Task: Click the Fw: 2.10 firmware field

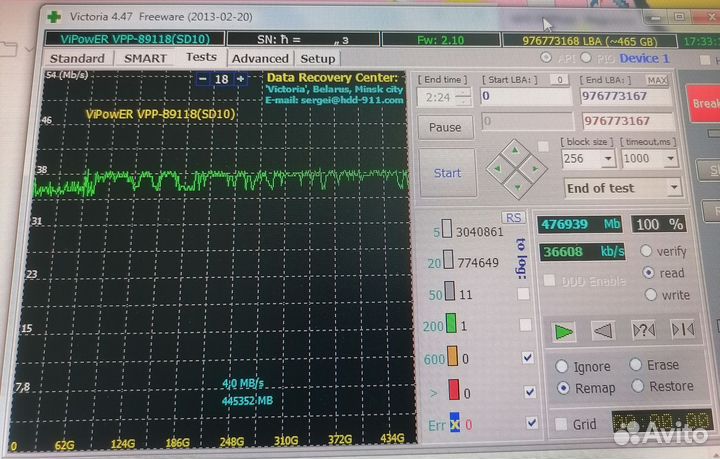Action: point(441,40)
